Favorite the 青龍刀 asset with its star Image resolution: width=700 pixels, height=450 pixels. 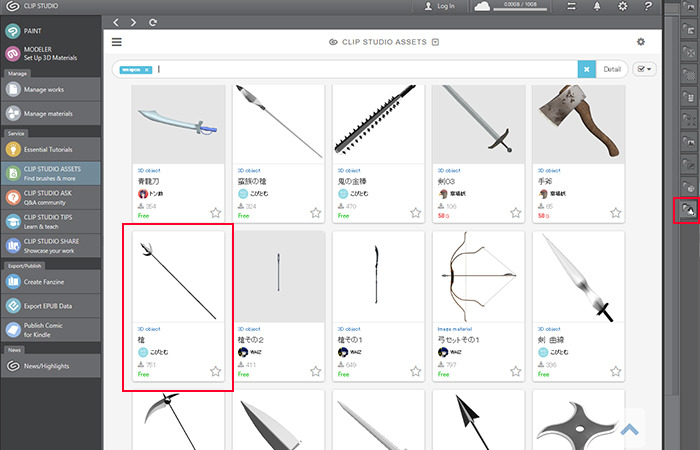tap(216, 212)
